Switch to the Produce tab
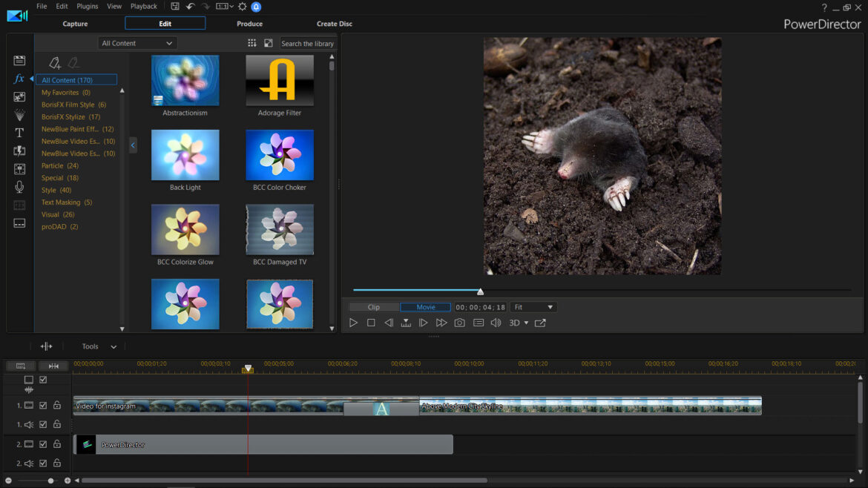Image resolution: width=868 pixels, height=488 pixels. (249, 23)
